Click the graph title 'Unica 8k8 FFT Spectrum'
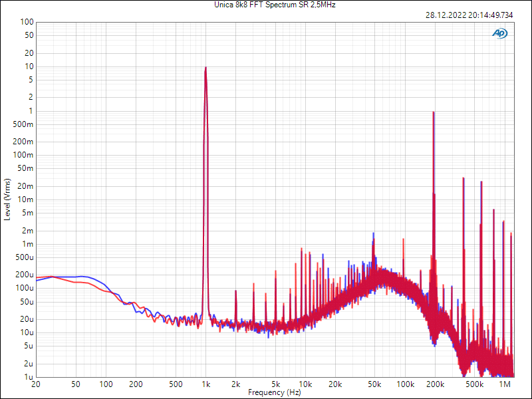Screen dimensions: 532x399 265,5
